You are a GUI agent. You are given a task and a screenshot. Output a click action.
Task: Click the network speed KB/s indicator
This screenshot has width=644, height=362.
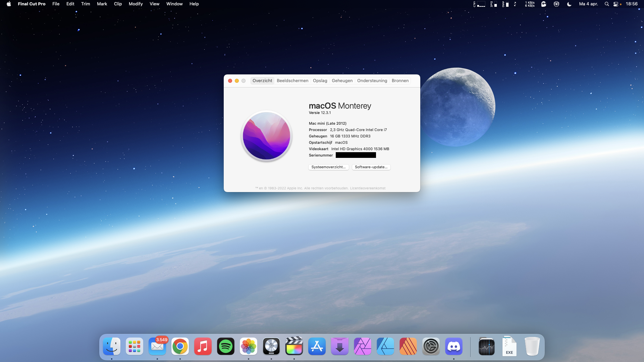pos(530,4)
